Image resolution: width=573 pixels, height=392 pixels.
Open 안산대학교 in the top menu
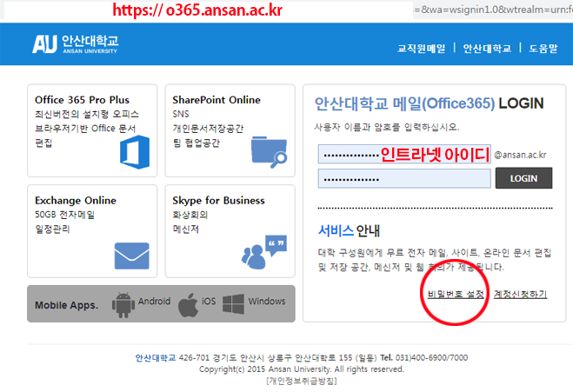tap(487, 48)
